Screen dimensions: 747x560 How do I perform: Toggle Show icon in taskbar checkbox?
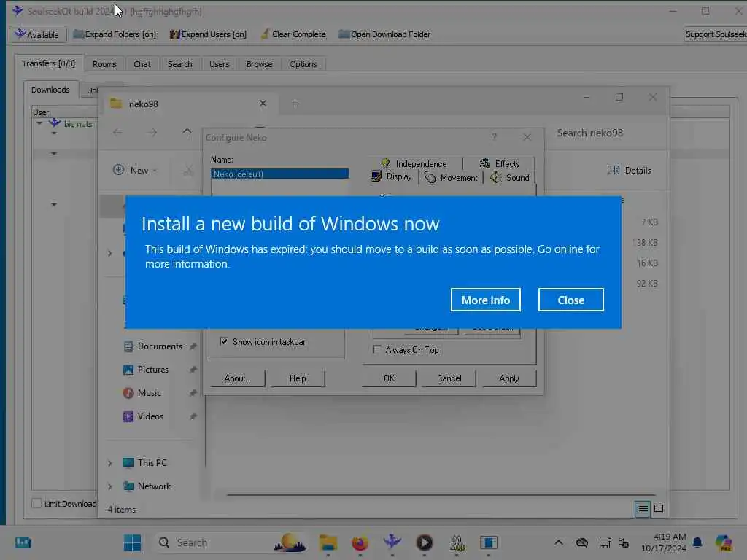tap(223, 341)
